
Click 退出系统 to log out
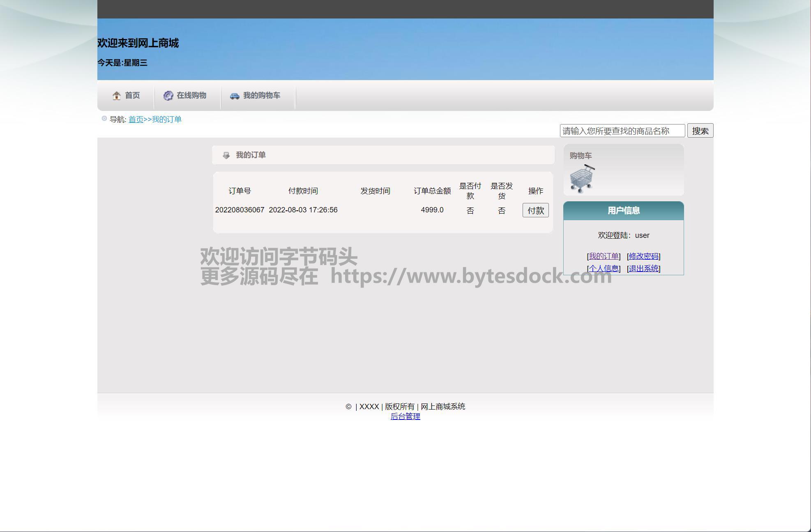point(643,269)
